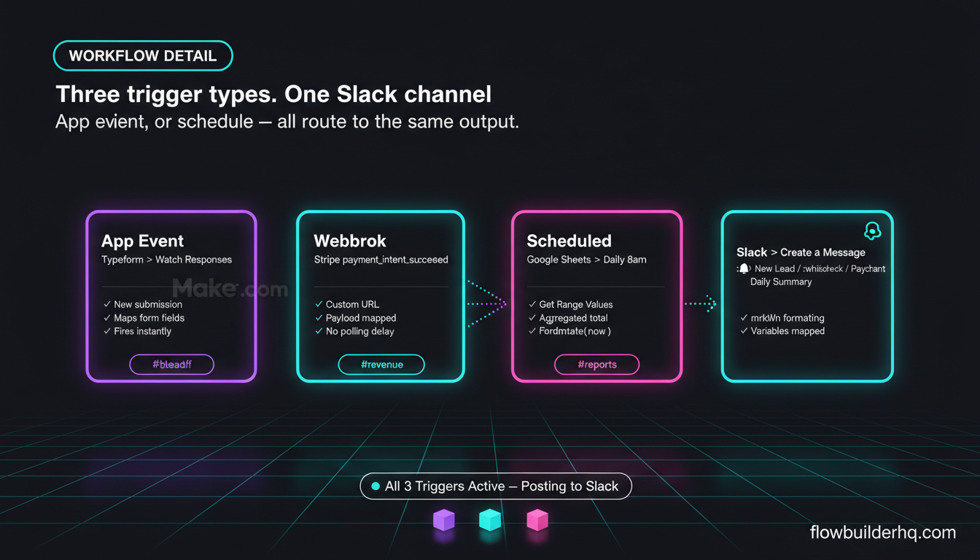Click the WORKFLOW DETAIL badge
This screenshot has width=980, height=560.
[x=143, y=56]
